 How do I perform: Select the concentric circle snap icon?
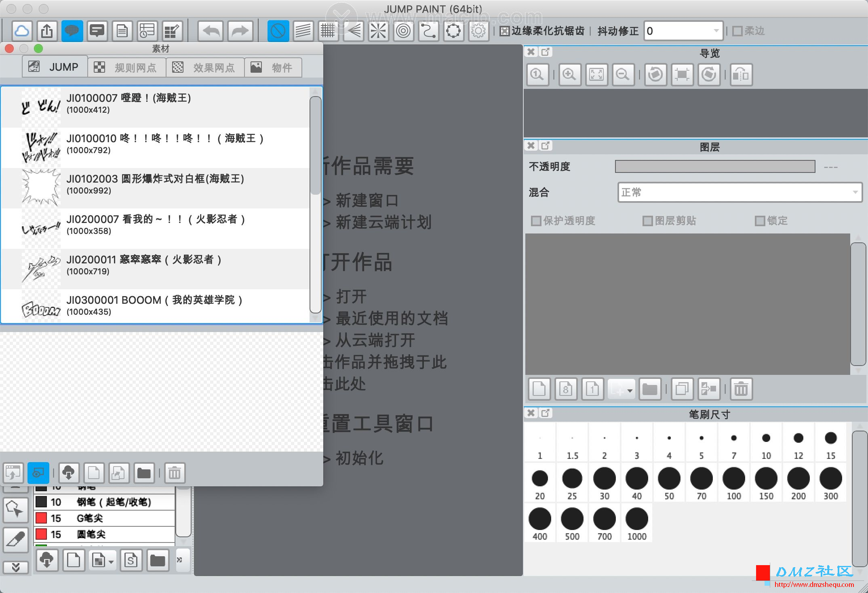(403, 31)
